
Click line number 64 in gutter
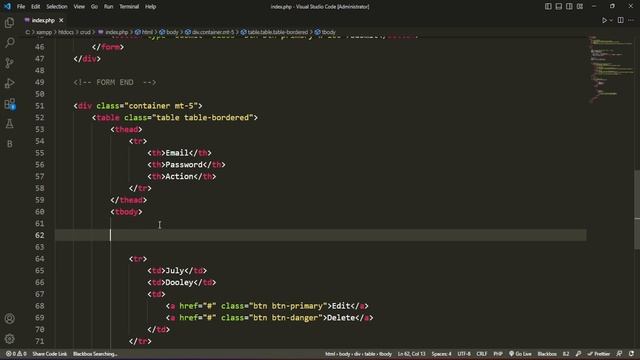click(x=40, y=259)
